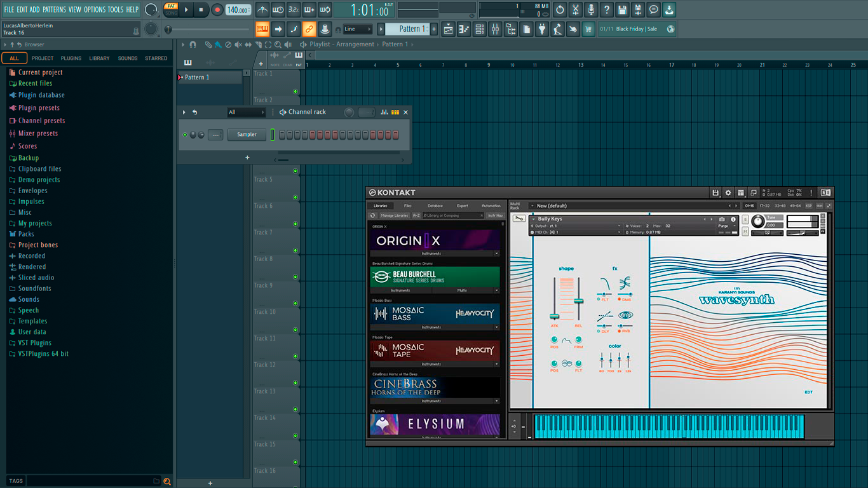
Task: Open the Mixer view icon
Action: [x=495, y=29]
